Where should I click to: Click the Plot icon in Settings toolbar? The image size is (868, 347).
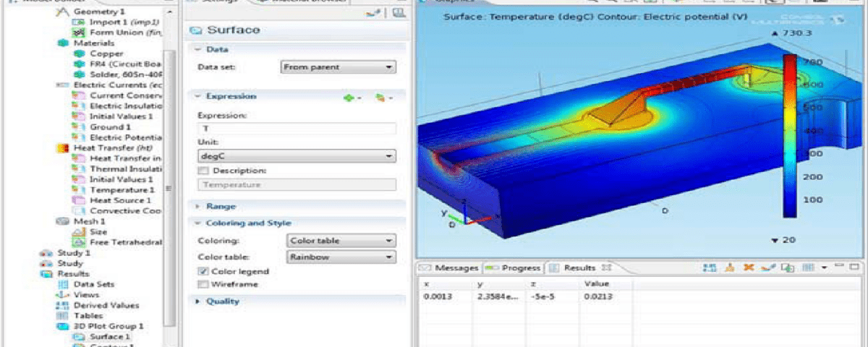point(374,12)
